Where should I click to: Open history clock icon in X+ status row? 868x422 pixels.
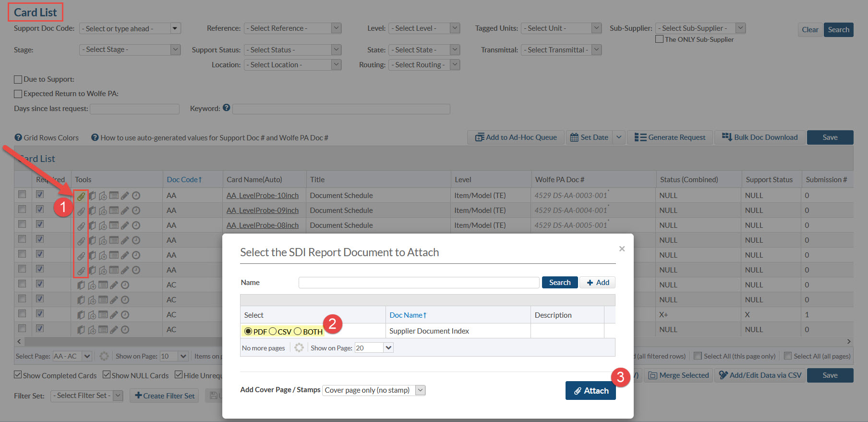tap(125, 315)
